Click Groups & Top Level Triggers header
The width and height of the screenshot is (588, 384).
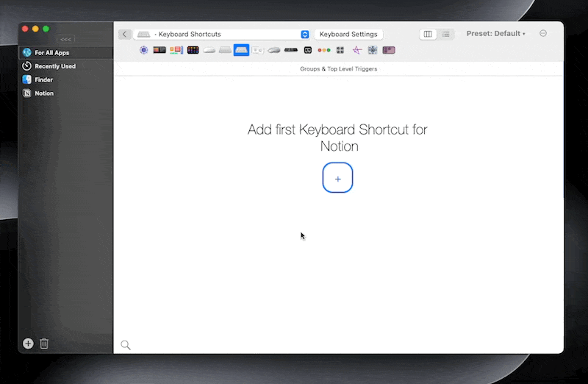coord(339,68)
